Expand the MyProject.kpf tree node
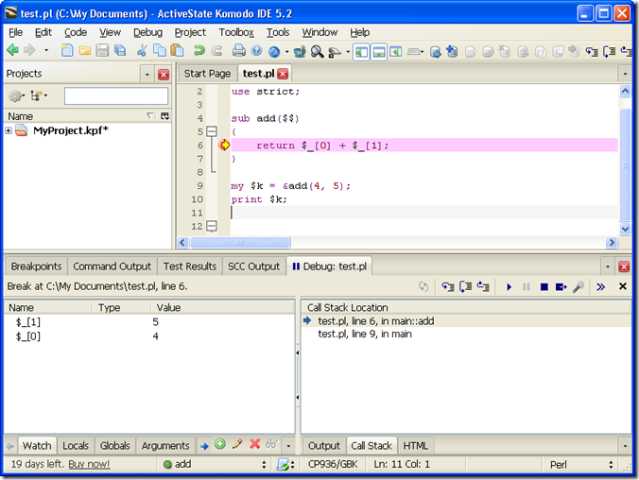The image size is (639, 480). pyautogui.click(x=8, y=131)
